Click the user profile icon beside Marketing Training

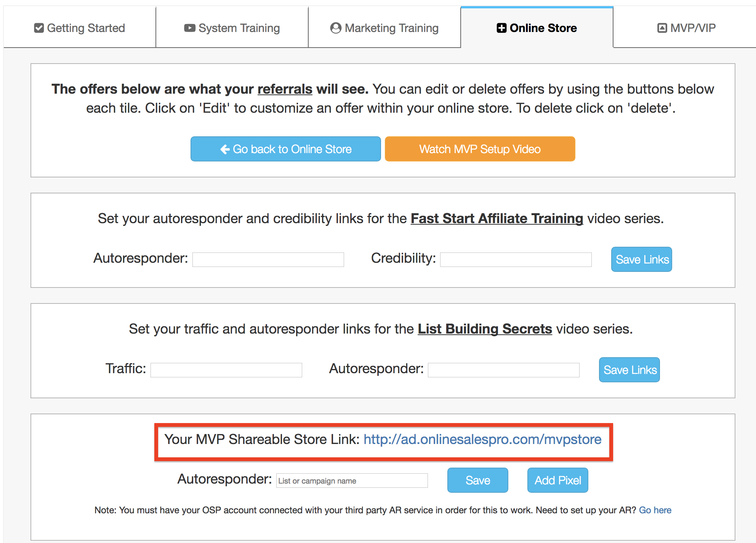point(336,28)
